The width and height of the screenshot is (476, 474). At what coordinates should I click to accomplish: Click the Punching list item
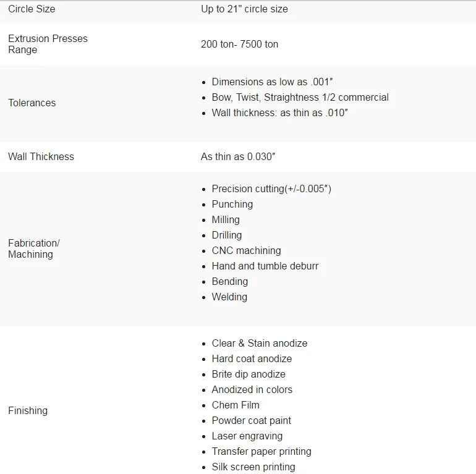[232, 204]
